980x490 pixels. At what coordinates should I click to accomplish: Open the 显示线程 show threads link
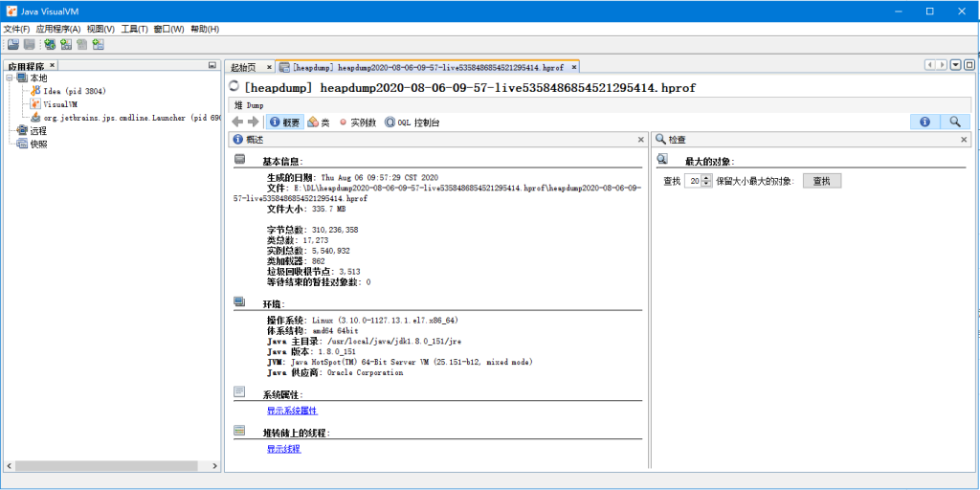click(283, 449)
